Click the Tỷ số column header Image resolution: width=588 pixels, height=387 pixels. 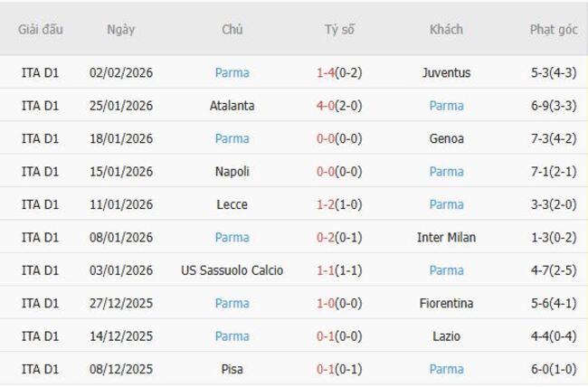click(x=339, y=29)
